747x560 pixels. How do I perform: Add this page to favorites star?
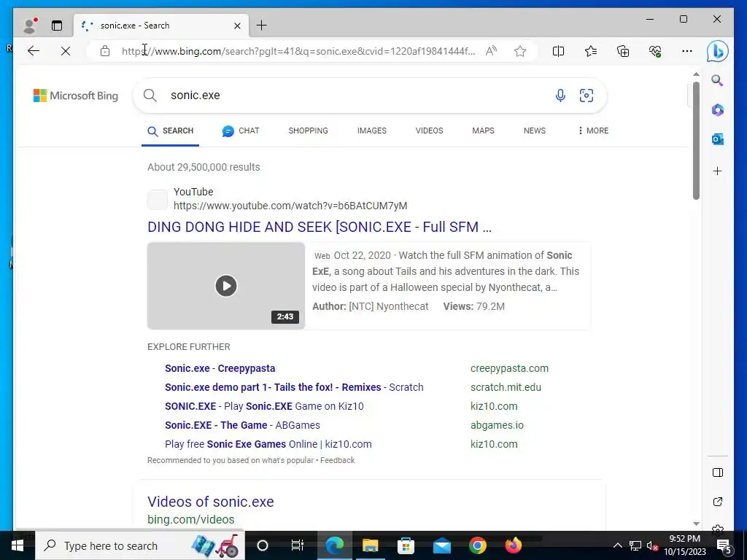click(520, 51)
